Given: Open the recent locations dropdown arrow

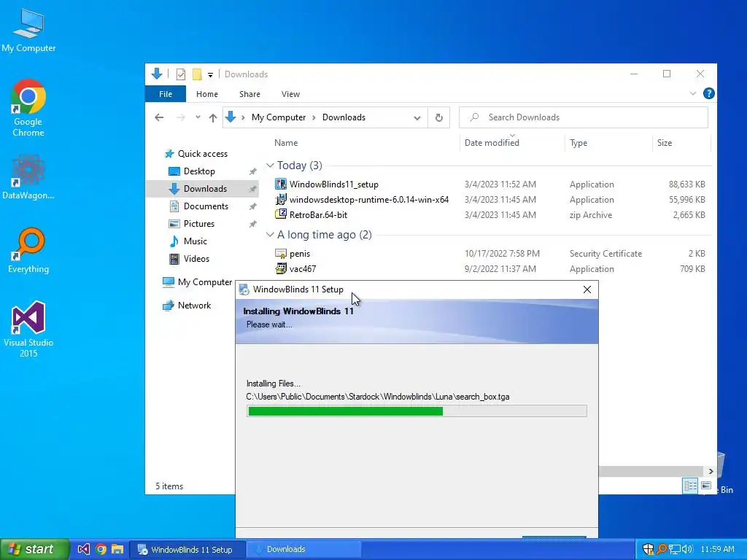Looking at the screenshot, I should (198, 117).
